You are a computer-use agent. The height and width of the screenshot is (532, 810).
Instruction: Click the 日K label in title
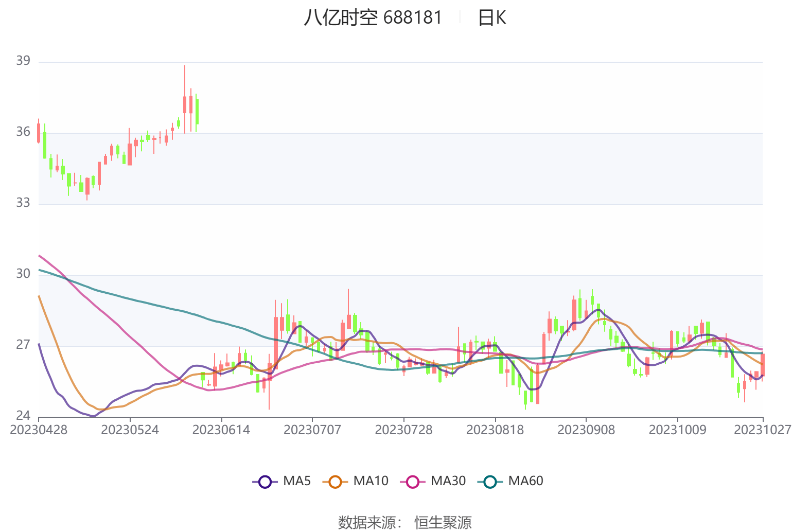pyautogui.click(x=492, y=18)
